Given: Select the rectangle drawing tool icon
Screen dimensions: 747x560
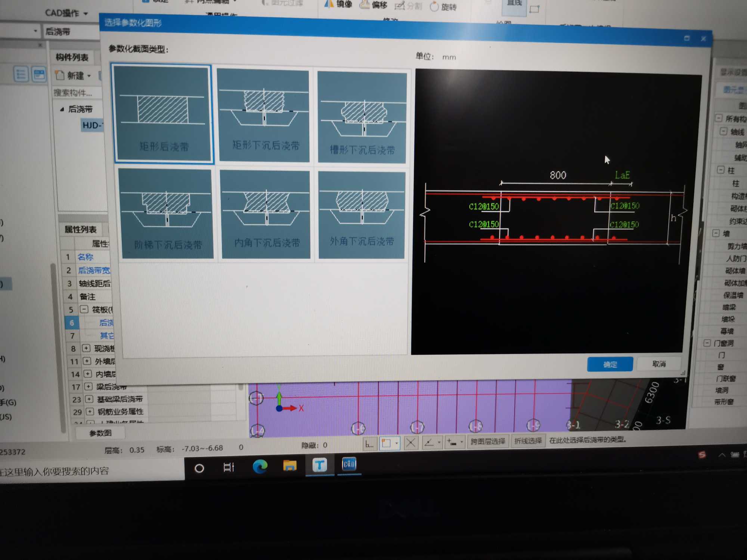Looking at the screenshot, I should [534, 9].
